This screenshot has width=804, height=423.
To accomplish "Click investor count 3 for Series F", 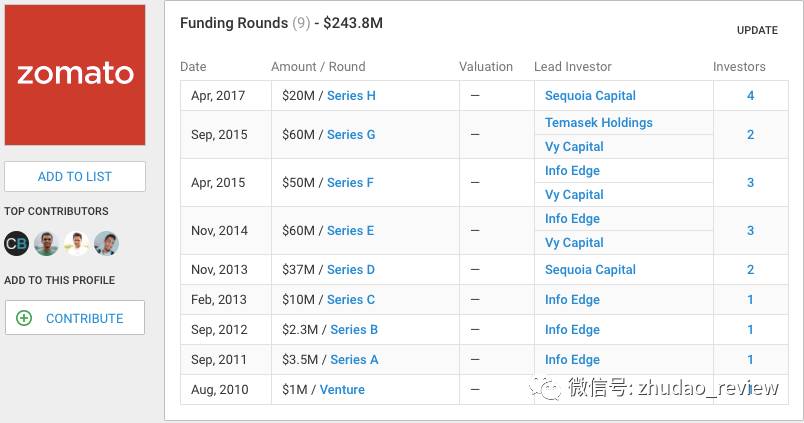I will click(x=750, y=183).
